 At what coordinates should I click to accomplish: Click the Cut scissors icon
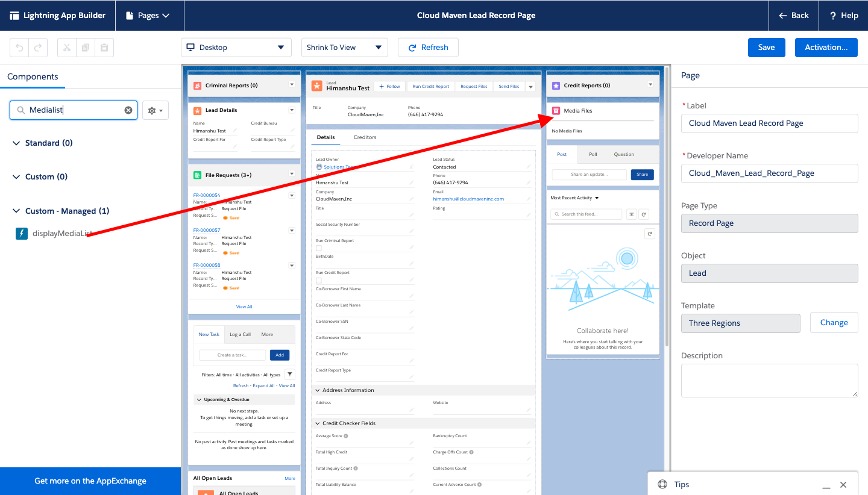[67, 48]
